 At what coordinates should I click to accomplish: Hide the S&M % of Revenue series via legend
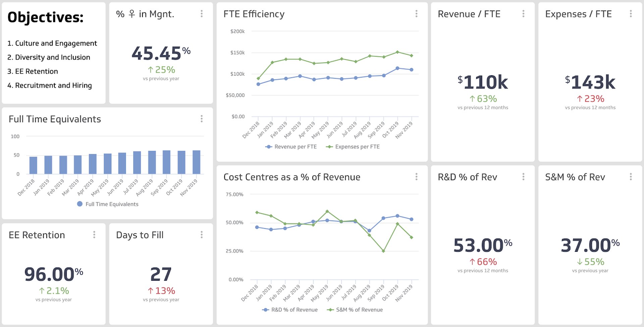click(357, 310)
